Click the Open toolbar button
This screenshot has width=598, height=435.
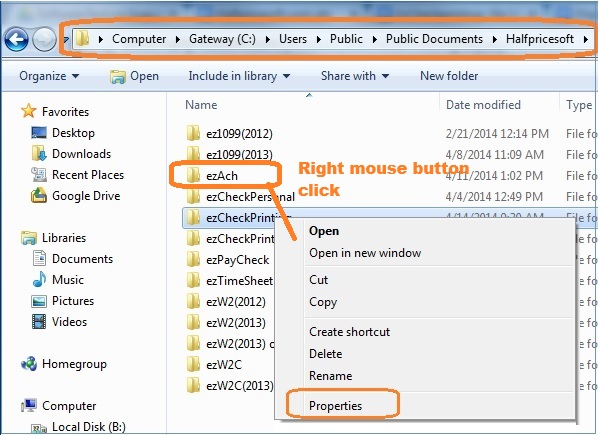pos(134,76)
